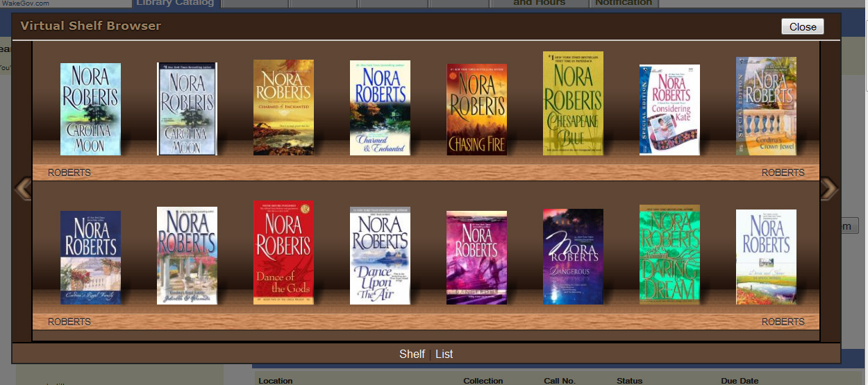Switch to Shelf view
The image size is (868, 385).
coord(412,354)
